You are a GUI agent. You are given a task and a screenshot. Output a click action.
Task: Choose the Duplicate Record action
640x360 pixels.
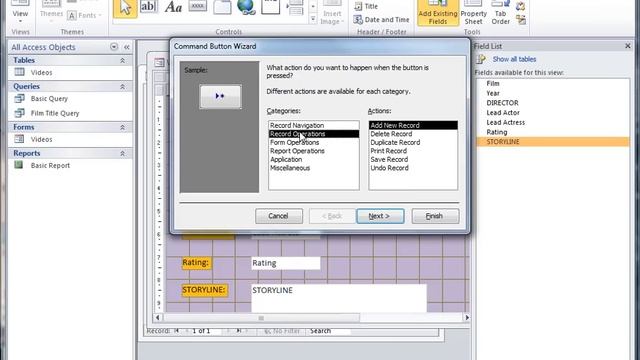pyautogui.click(x=413, y=142)
